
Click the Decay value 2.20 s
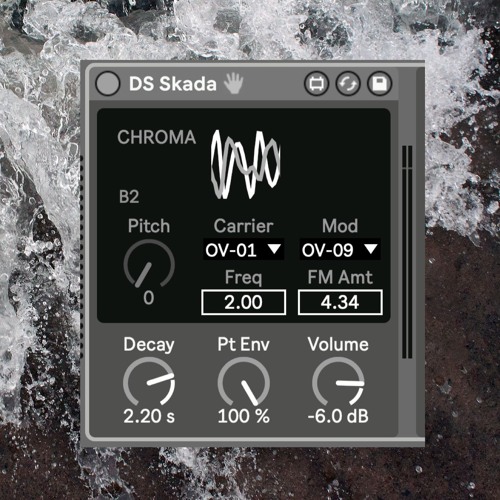pyautogui.click(x=149, y=416)
